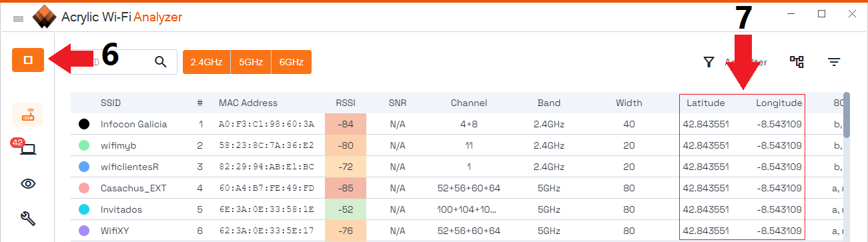
Task: Open the monitor eye icon view
Action: click(x=28, y=183)
